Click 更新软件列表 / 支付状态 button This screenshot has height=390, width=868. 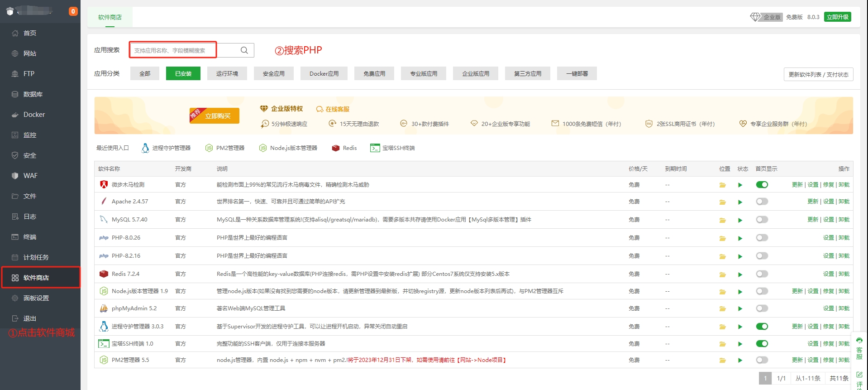pyautogui.click(x=818, y=74)
